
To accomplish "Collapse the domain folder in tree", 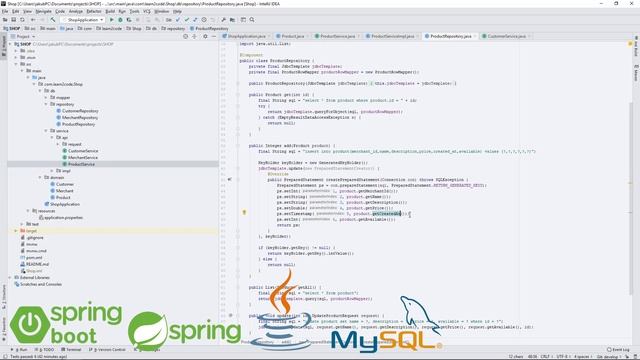I will coord(40,177).
